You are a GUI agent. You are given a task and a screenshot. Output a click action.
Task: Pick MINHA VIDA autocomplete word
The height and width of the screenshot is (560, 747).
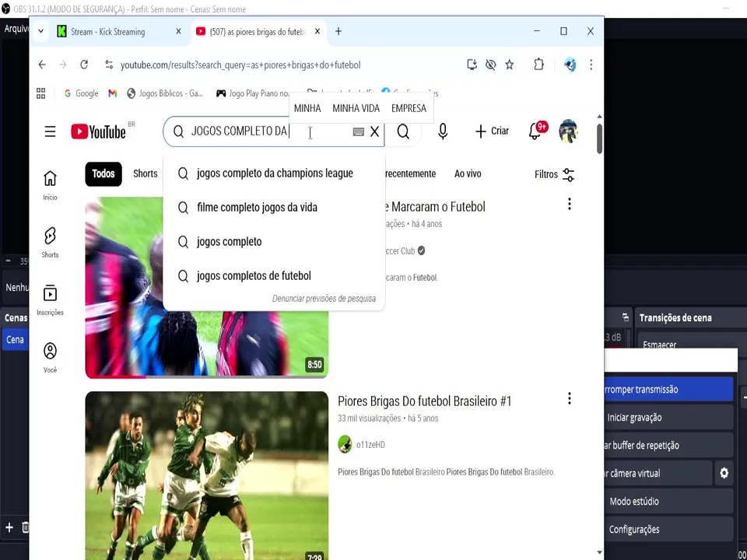click(x=356, y=108)
